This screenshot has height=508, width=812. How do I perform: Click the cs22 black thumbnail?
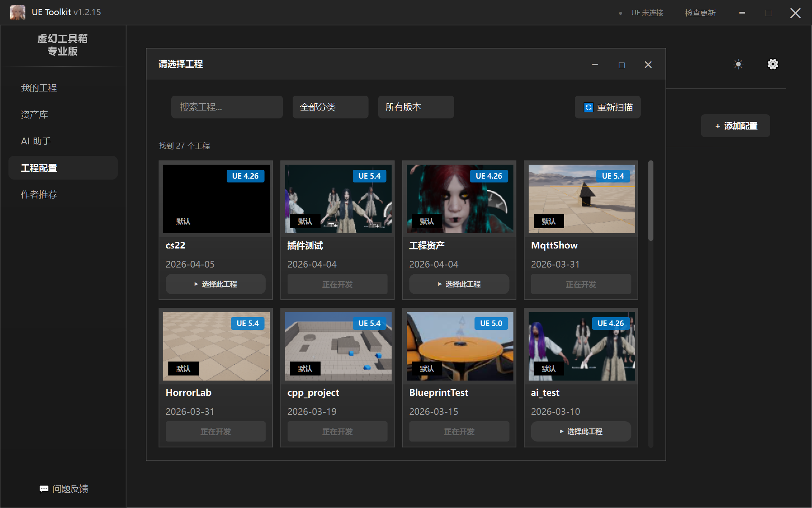point(217,199)
